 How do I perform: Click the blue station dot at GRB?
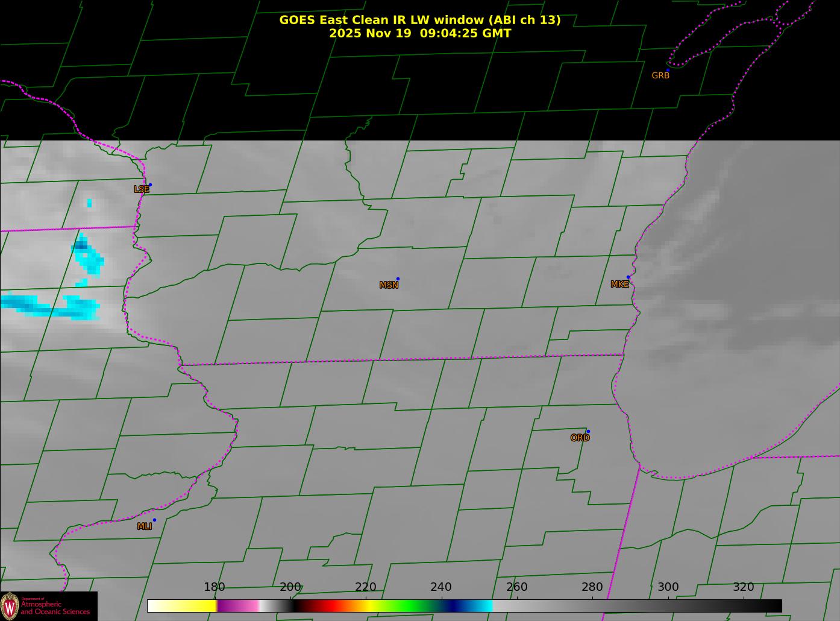pos(668,70)
